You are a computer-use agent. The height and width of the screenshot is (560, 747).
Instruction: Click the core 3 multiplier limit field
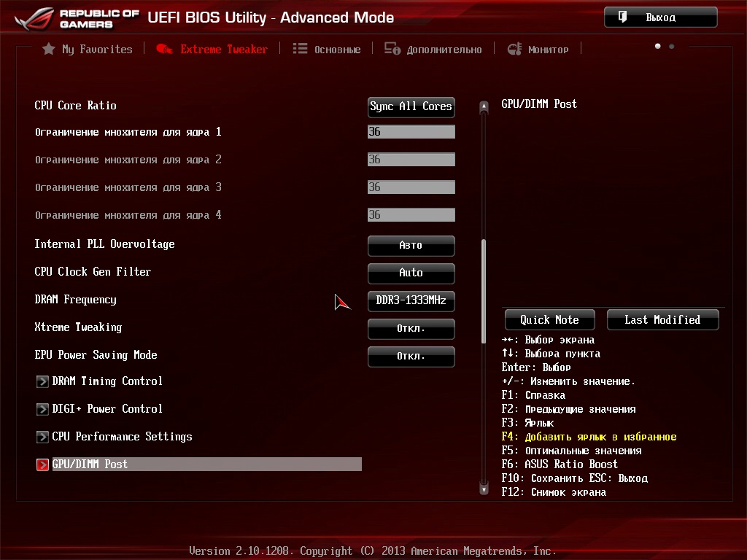pos(411,187)
